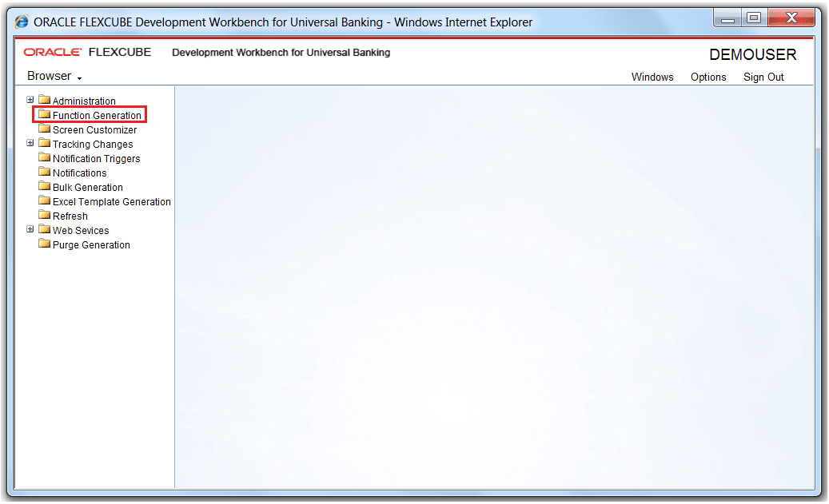The image size is (829, 504).
Task: Select the Refresh tree entry
Action: pyautogui.click(x=70, y=216)
